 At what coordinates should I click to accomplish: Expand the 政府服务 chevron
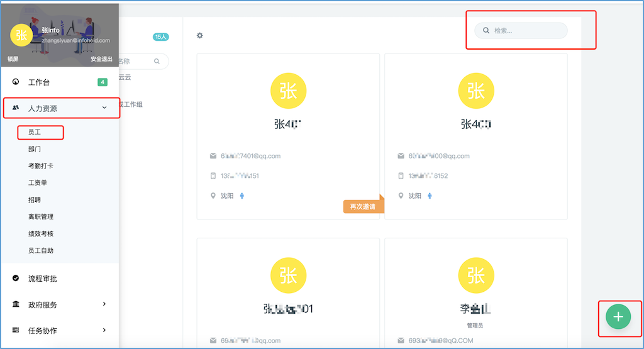pyautogui.click(x=104, y=304)
